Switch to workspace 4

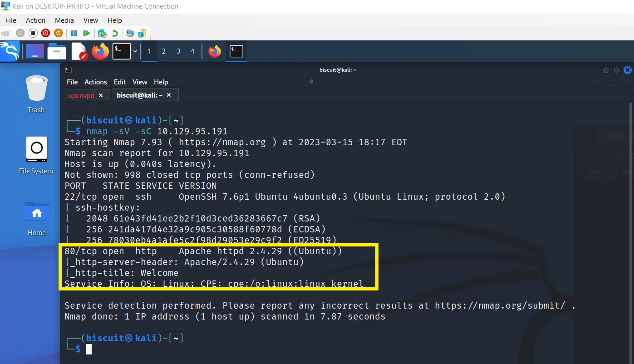[192, 51]
